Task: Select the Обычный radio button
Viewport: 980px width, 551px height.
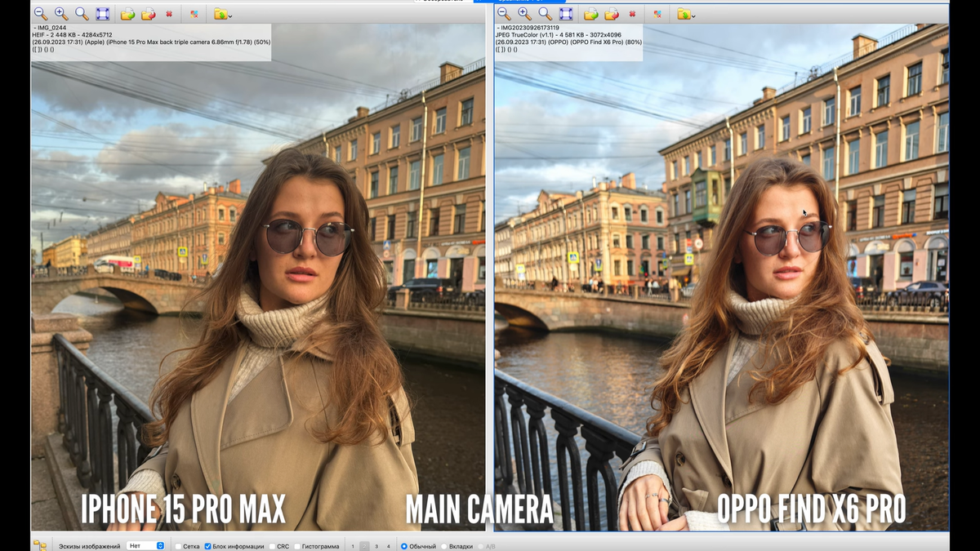Action: (404, 546)
